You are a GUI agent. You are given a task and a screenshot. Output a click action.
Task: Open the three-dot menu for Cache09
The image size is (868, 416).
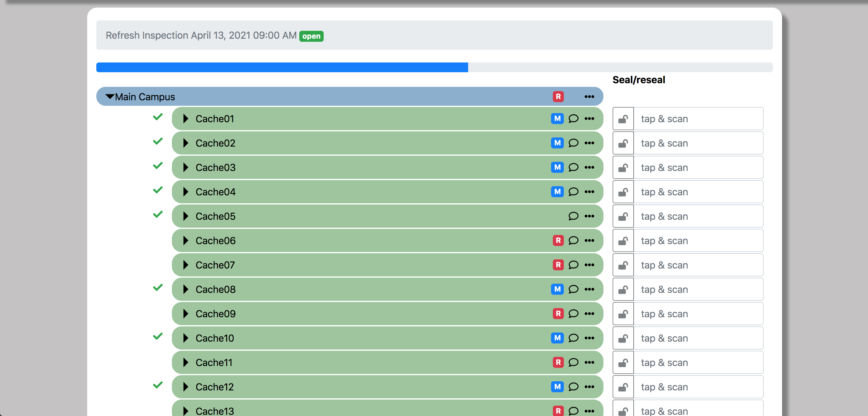tap(589, 314)
